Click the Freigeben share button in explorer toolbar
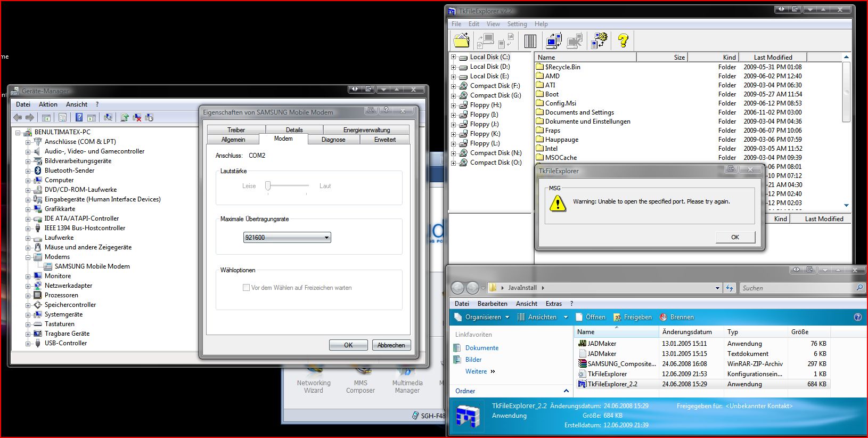Screen dimensions: 868x438 pyautogui.click(x=633, y=317)
